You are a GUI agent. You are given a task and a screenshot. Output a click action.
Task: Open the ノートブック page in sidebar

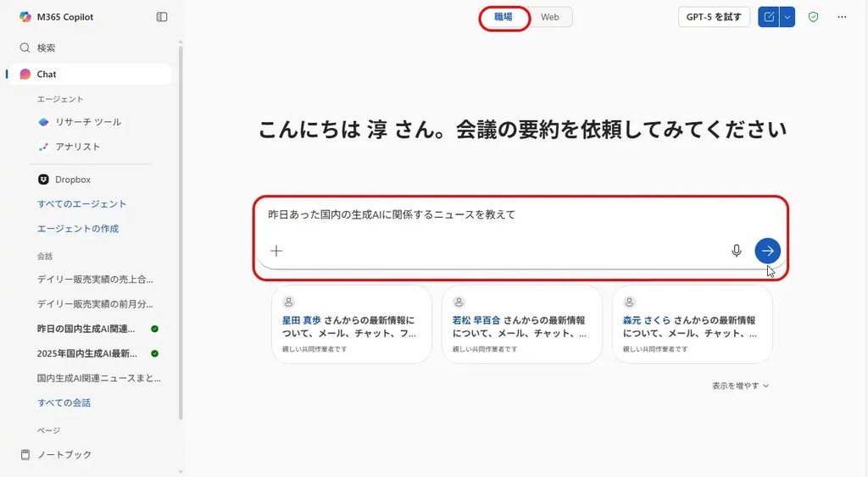[x=64, y=455]
